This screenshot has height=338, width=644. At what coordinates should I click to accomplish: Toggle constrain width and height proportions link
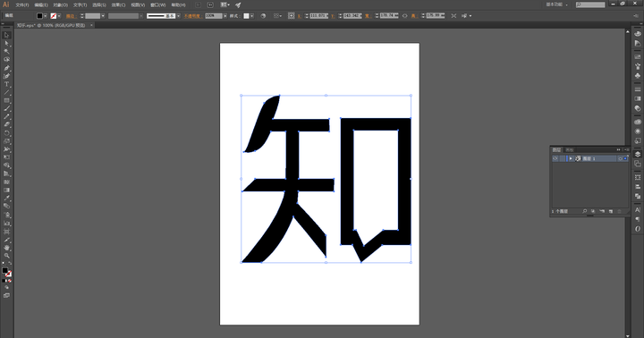pyautogui.click(x=404, y=16)
